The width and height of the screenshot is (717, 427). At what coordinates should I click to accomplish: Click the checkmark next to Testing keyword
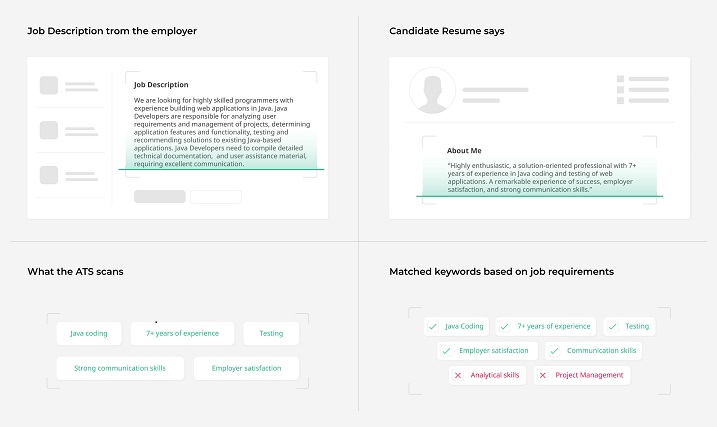pos(613,326)
